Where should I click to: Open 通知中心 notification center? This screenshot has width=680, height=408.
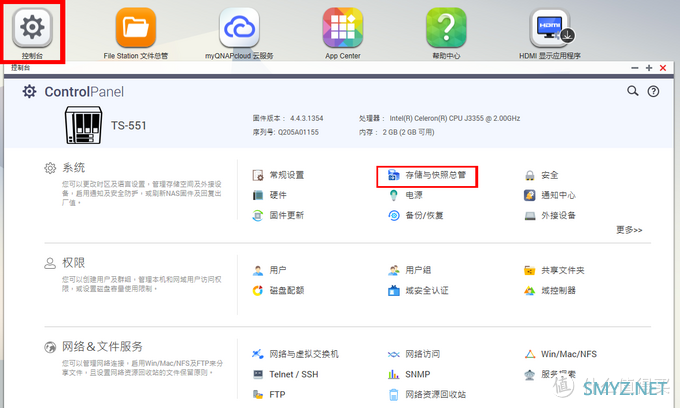[x=550, y=195]
